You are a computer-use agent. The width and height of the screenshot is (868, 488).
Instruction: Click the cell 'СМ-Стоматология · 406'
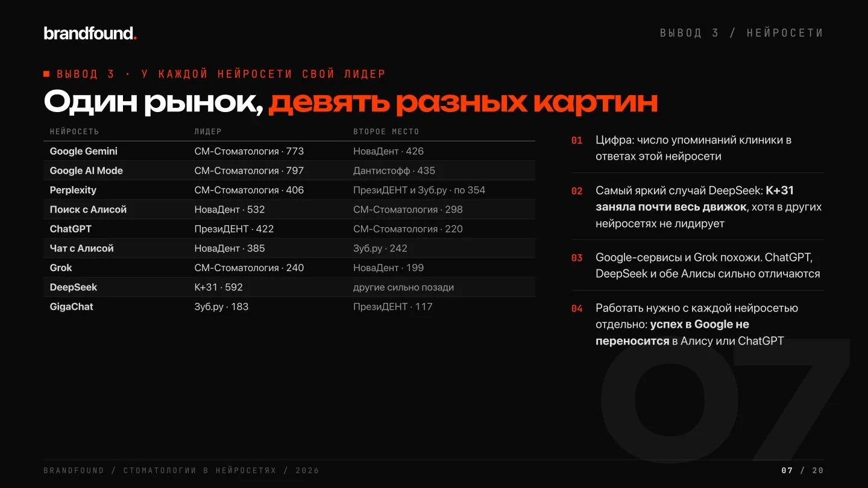(249, 190)
